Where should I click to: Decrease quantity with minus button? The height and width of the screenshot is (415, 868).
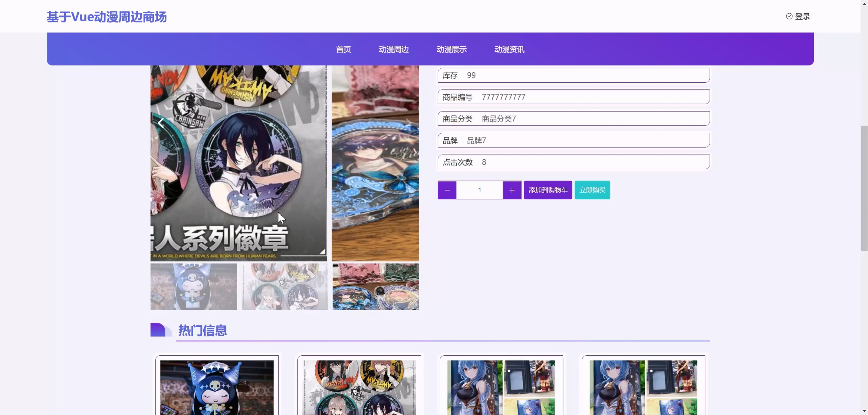coord(447,190)
